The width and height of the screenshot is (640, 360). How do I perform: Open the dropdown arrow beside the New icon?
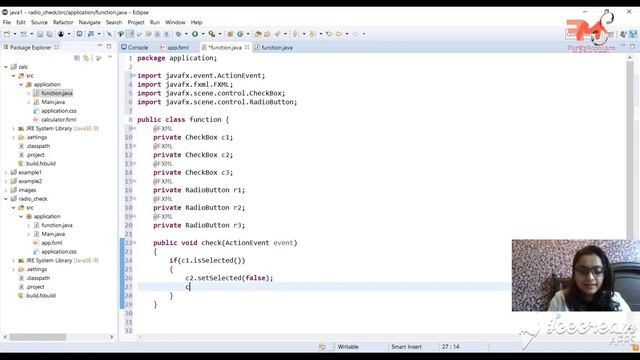15,34
